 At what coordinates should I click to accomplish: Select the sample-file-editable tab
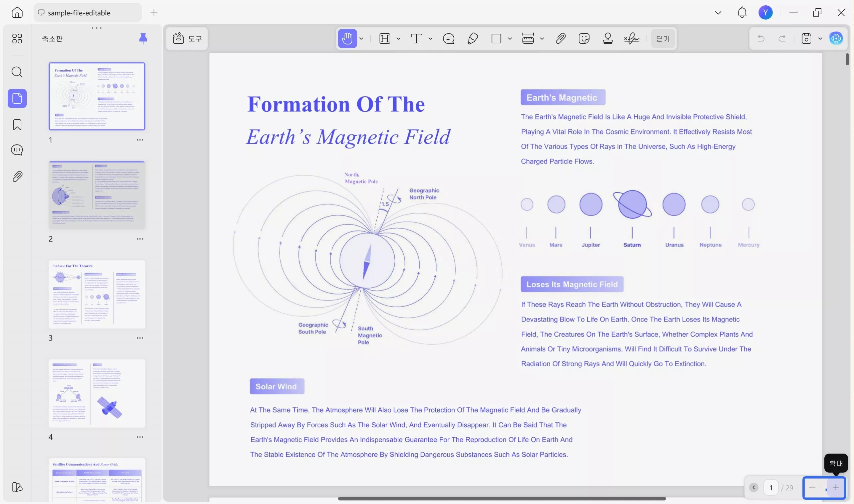pyautogui.click(x=88, y=13)
